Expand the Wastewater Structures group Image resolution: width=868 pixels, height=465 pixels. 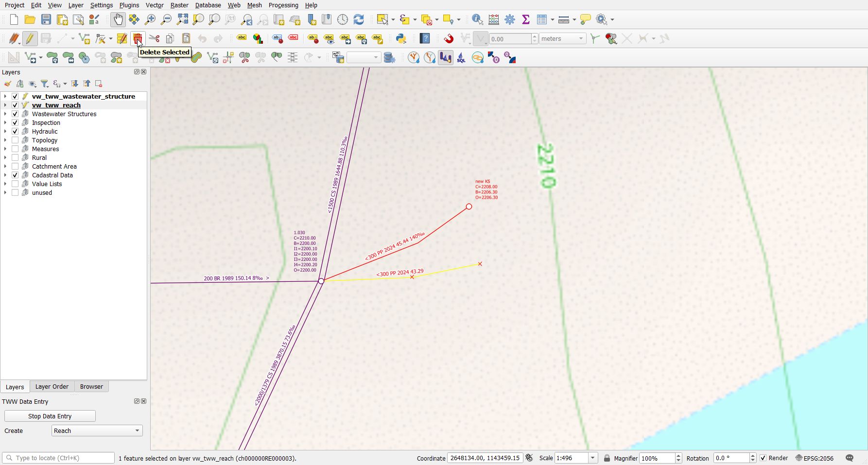click(x=5, y=114)
